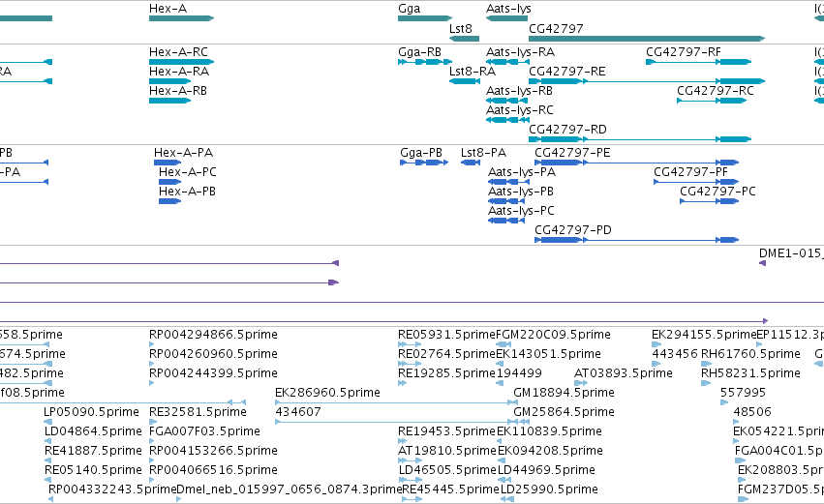Select EST label RP004332243.5prime
Image resolution: width=824 pixels, height=504 pixels.
point(112,489)
